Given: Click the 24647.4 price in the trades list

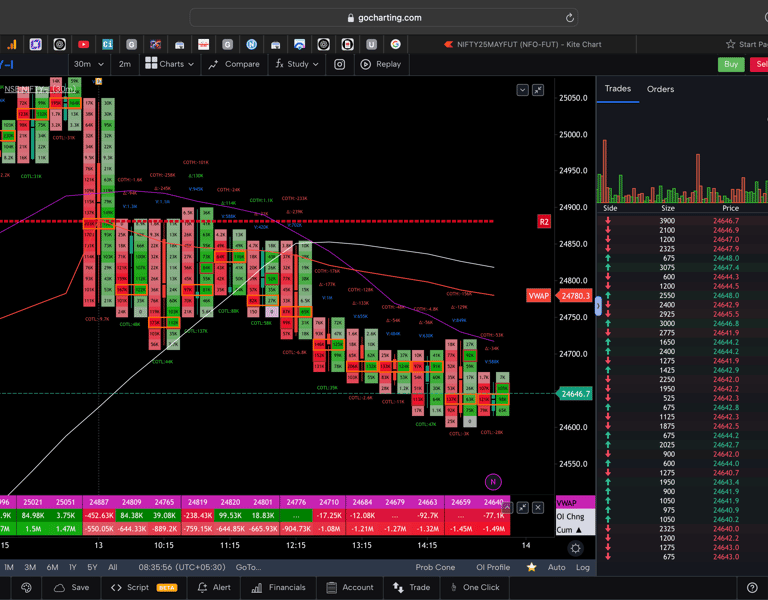Looking at the screenshot, I should [726, 267].
